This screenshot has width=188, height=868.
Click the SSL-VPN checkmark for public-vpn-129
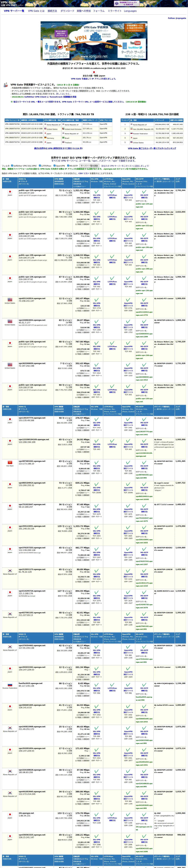point(96,191)
